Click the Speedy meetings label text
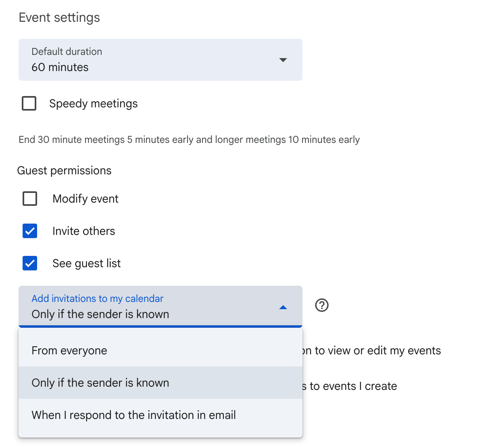 pyautogui.click(x=94, y=104)
